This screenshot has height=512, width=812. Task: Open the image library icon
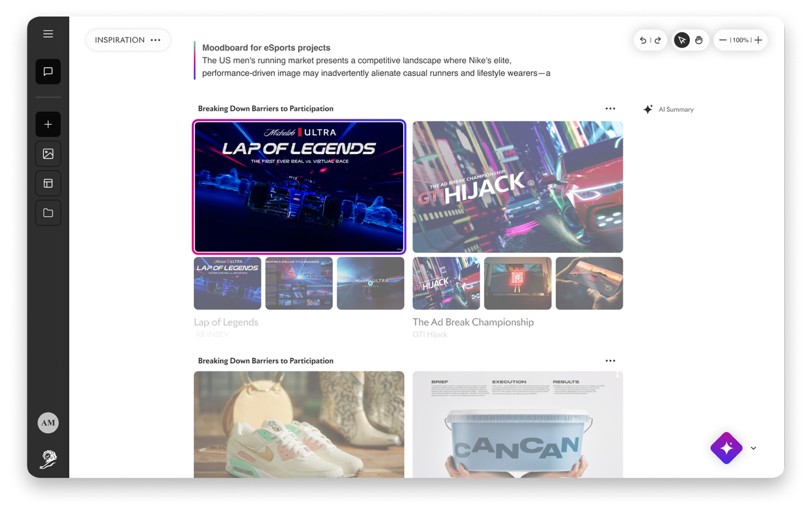point(48,154)
